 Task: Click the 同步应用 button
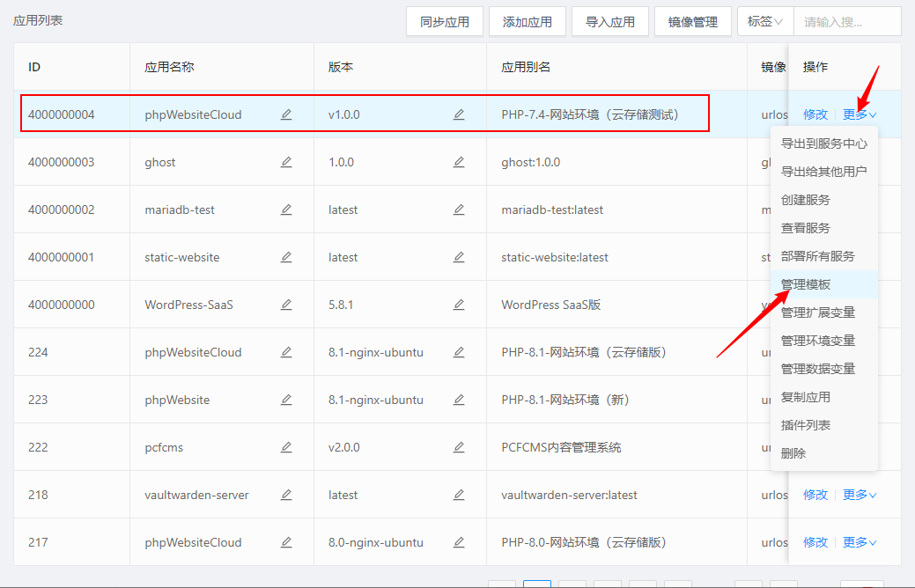pos(445,22)
